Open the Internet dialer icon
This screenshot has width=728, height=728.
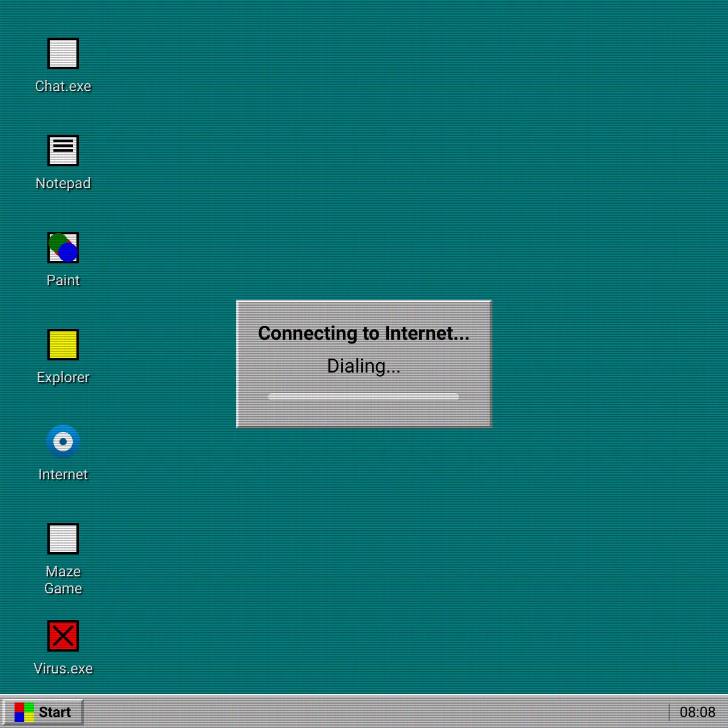(x=62, y=442)
